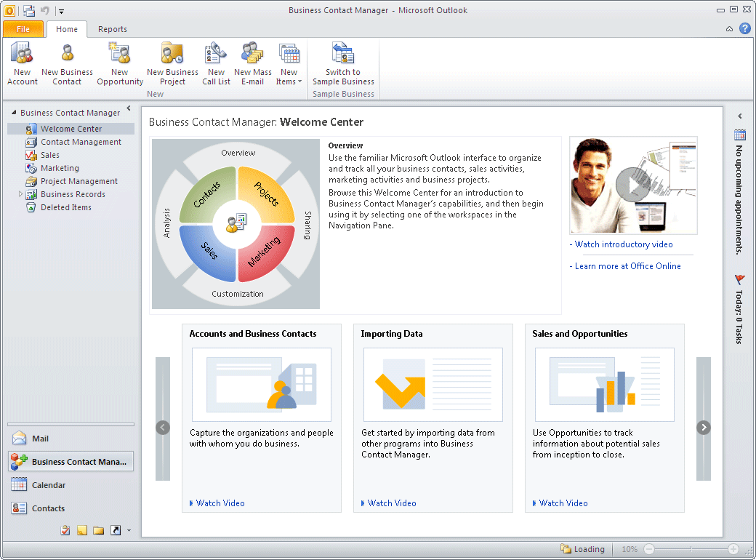Create a New Call List
Screen dimensions: 756x560
216,64
